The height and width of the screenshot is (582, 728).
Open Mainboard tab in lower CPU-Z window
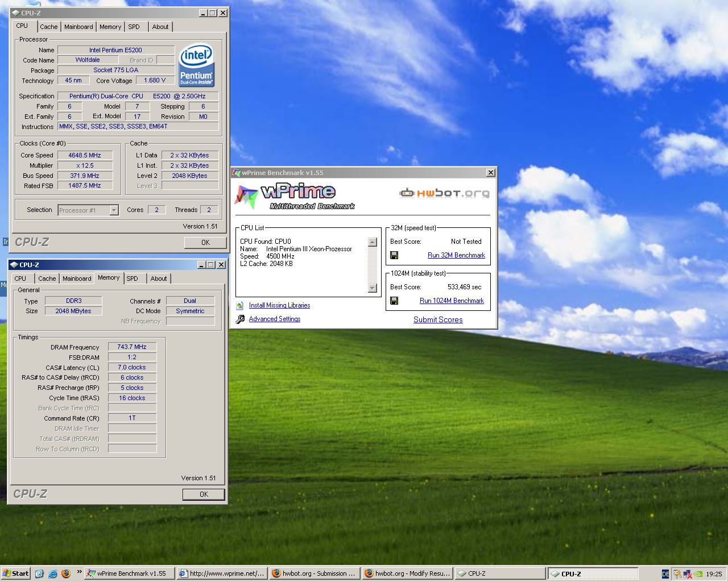point(77,278)
